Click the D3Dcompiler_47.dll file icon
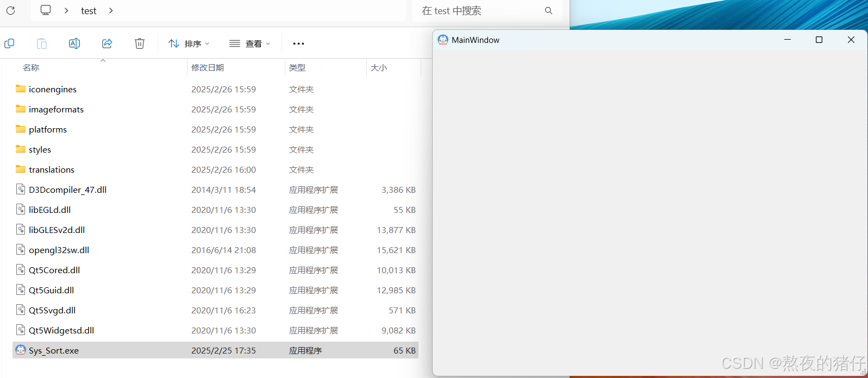The image size is (868, 378). (x=21, y=189)
